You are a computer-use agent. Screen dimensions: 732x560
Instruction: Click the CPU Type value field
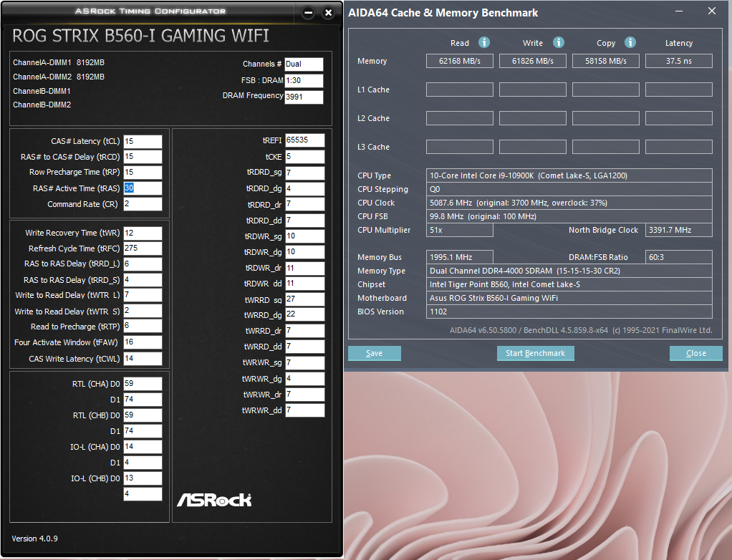pyautogui.click(x=569, y=175)
